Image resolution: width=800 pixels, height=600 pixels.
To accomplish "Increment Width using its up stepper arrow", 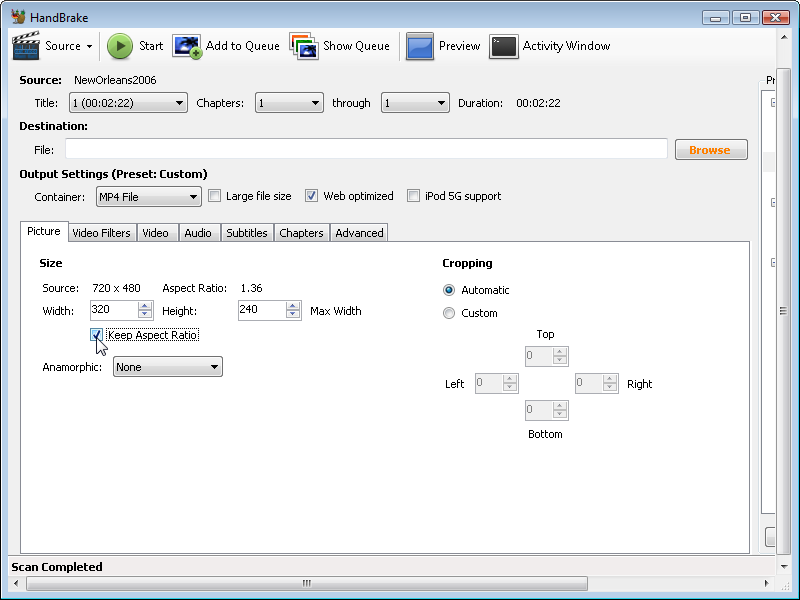I will tap(145, 307).
